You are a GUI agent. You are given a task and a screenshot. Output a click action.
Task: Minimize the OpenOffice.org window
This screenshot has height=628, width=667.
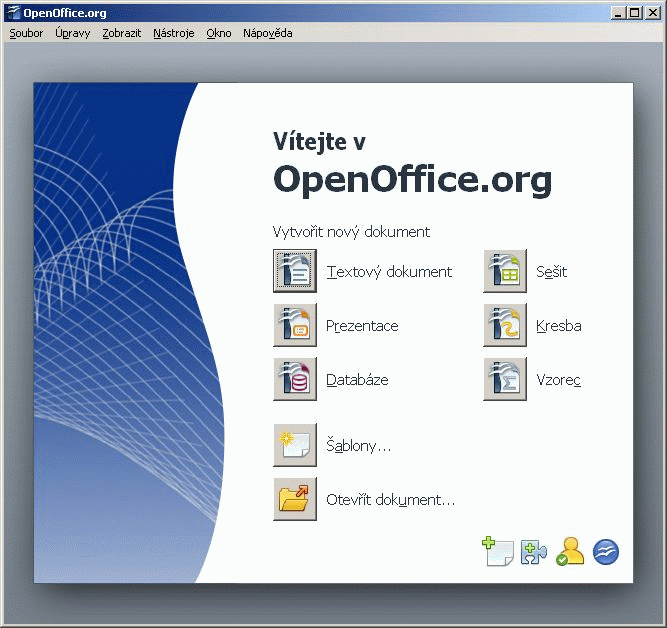(x=617, y=13)
